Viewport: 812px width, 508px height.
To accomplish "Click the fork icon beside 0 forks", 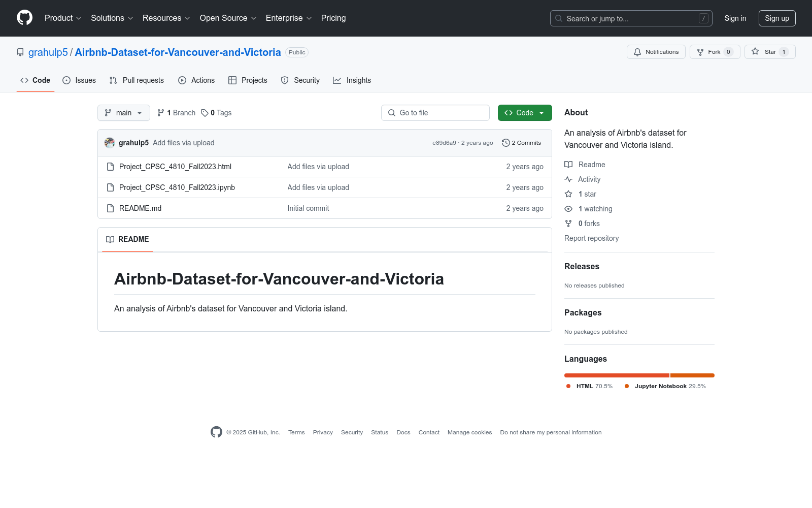I will 568,224.
